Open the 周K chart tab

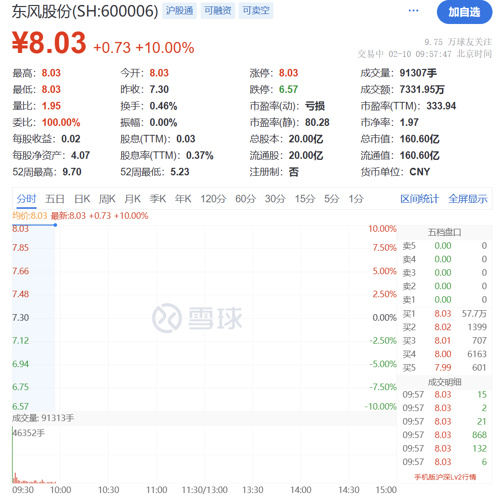[x=107, y=199]
